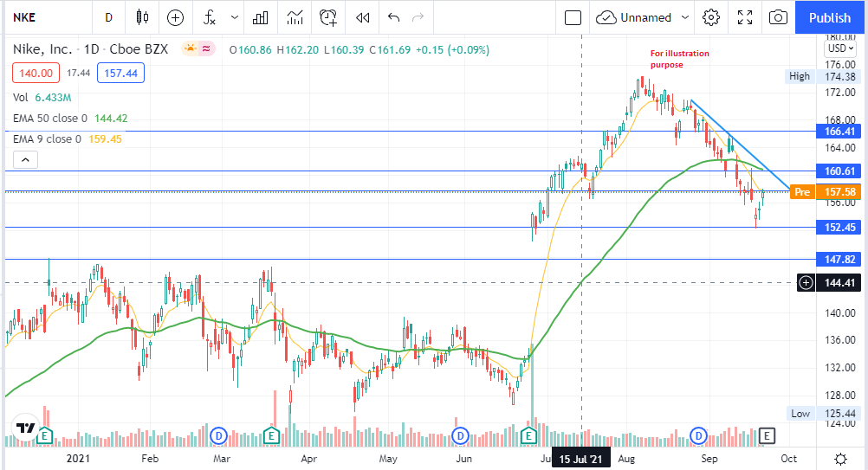Open the USD currency dropdown
Screen dimensions: 868x470
[x=841, y=48]
